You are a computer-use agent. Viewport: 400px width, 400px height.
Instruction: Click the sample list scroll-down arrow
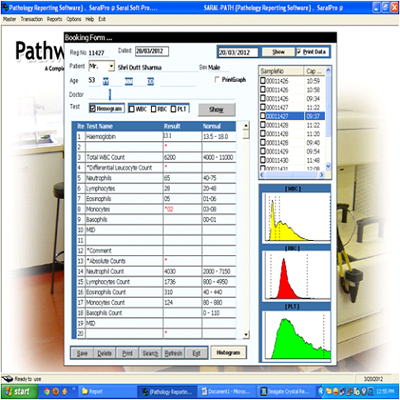[x=328, y=166]
